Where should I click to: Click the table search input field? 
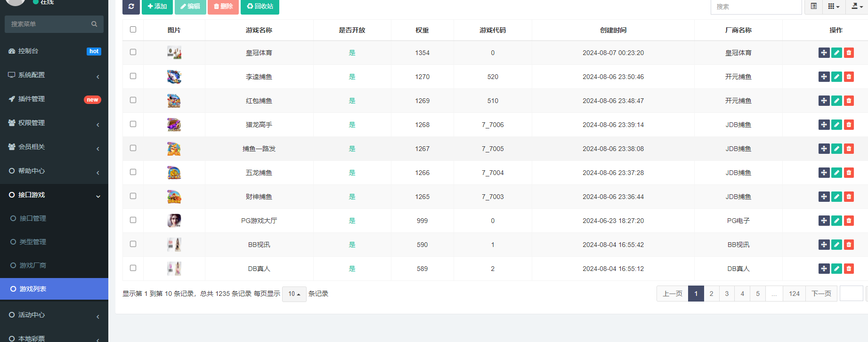tap(755, 7)
